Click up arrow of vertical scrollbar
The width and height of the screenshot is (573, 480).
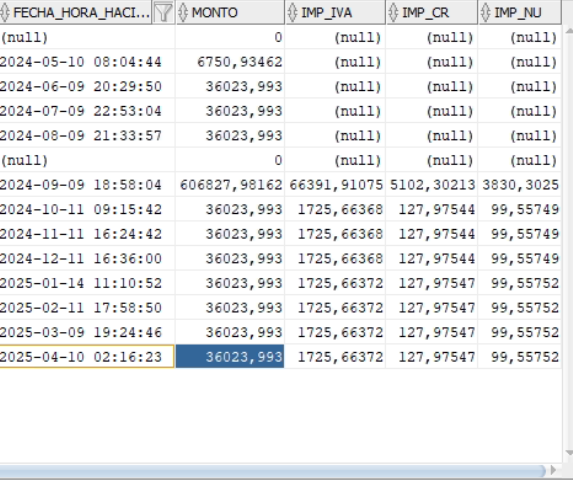[569, 31]
